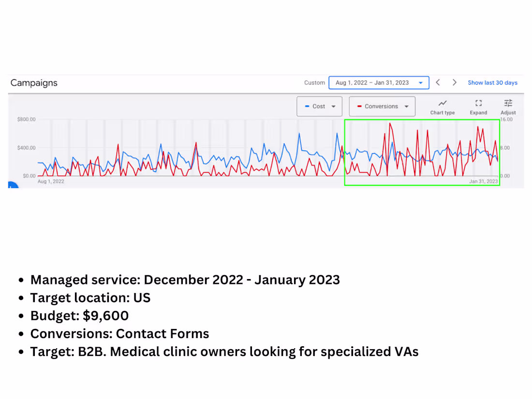Click the Custom date range label
The width and height of the screenshot is (532, 399).
(x=314, y=82)
